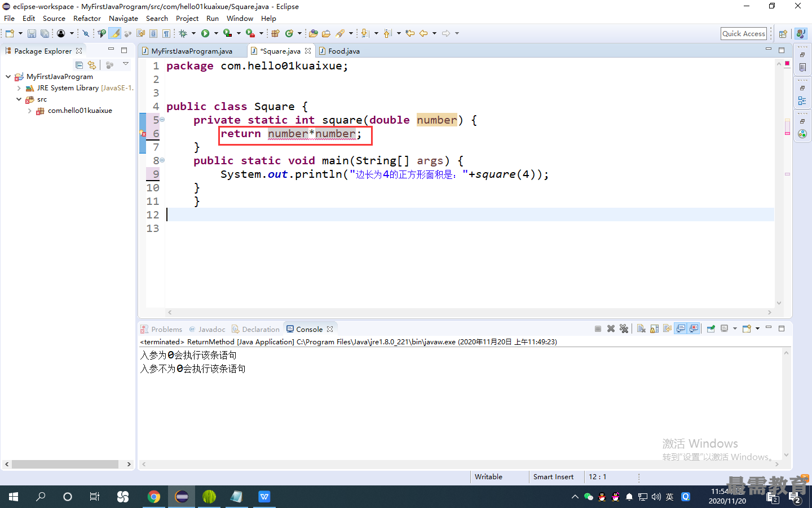Open dropdown arrow next to New icon
Image resolution: width=812 pixels, height=508 pixels.
20,33
